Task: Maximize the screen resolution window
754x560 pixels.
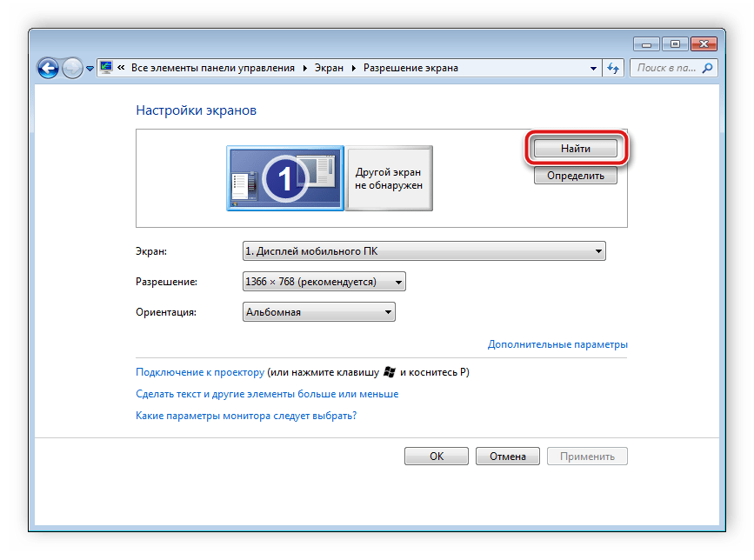Action: pyautogui.click(x=675, y=44)
